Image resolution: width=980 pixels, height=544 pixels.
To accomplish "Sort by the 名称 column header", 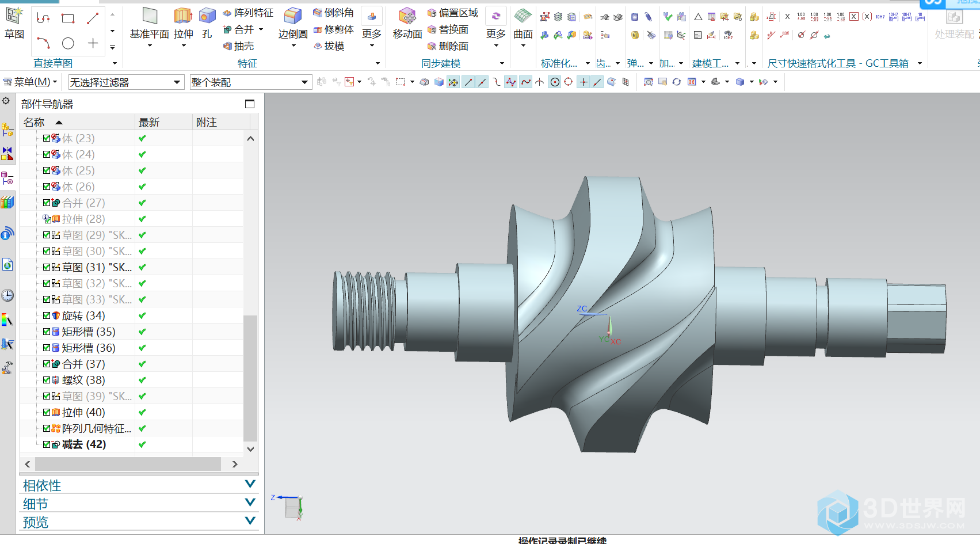I will pos(77,122).
